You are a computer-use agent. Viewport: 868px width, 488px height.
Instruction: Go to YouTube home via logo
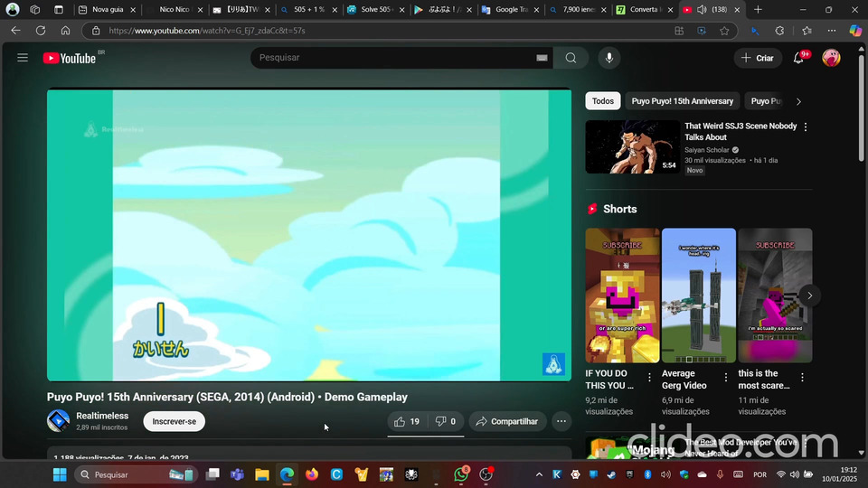pyautogui.click(x=70, y=58)
